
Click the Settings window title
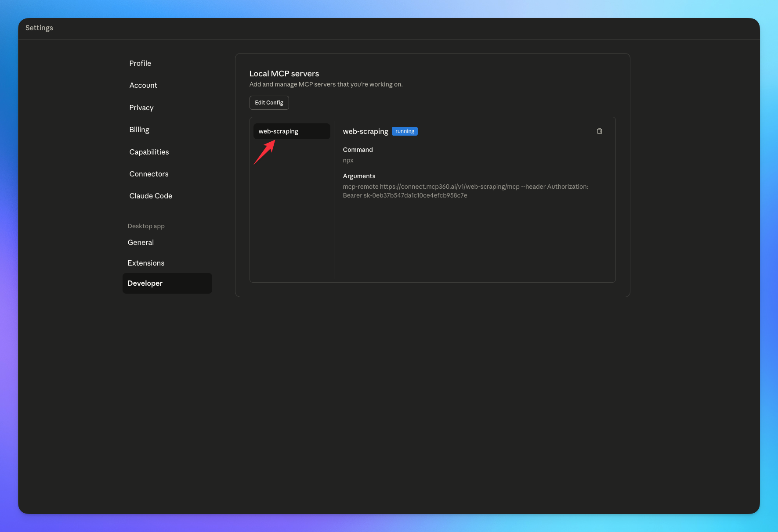coord(39,28)
